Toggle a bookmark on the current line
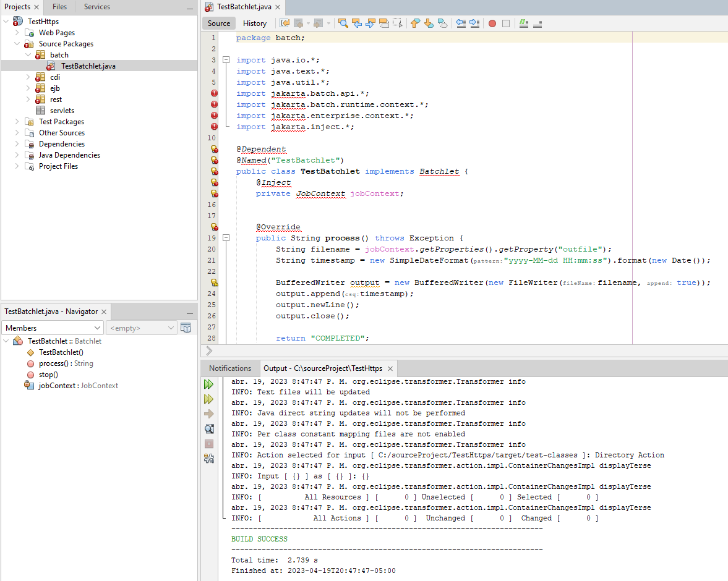The width and height of the screenshot is (728, 581). tap(443, 23)
